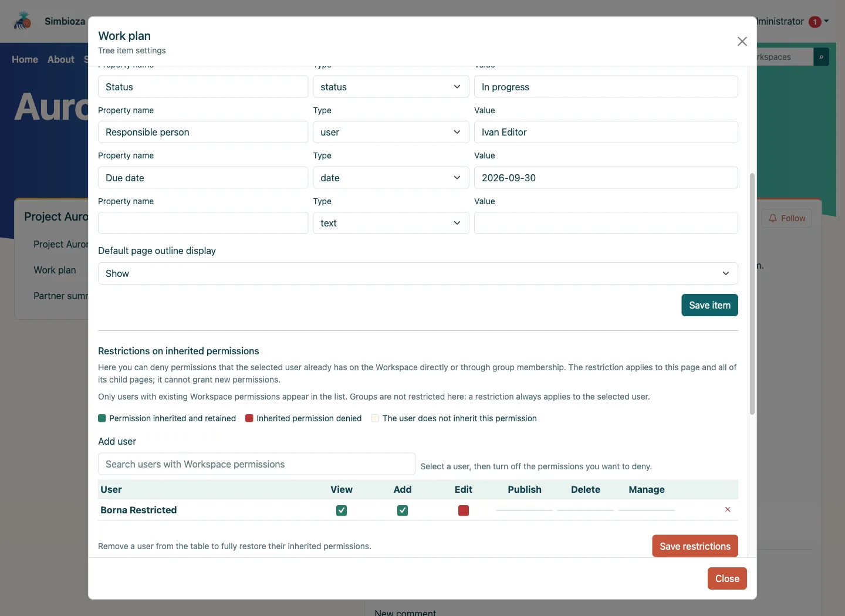Click the Ivan Editor value field
Screen dimensions: 845x616
pyautogui.click(x=606, y=132)
